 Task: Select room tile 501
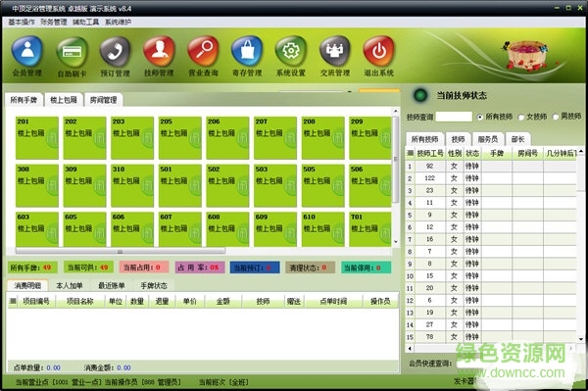click(180, 185)
